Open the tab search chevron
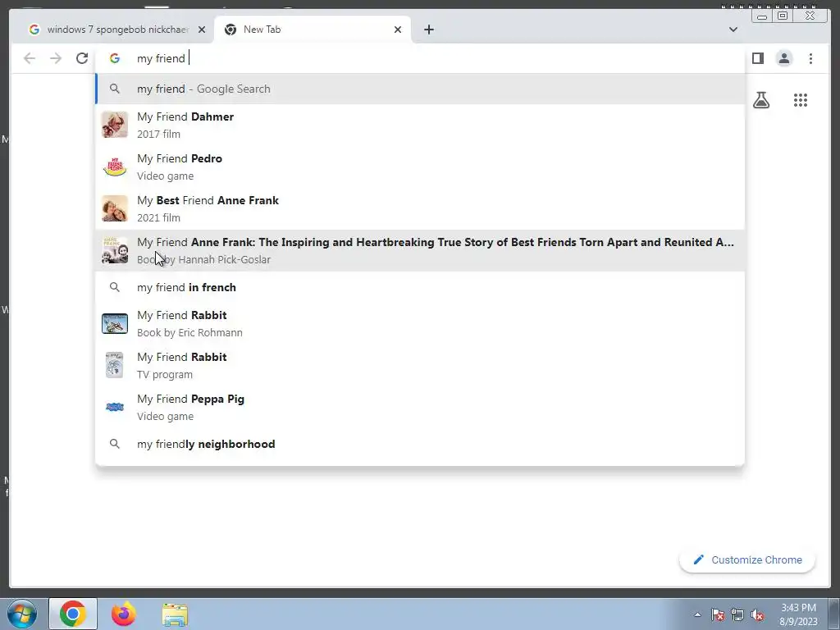Image resolution: width=840 pixels, height=630 pixels. pos(733,30)
